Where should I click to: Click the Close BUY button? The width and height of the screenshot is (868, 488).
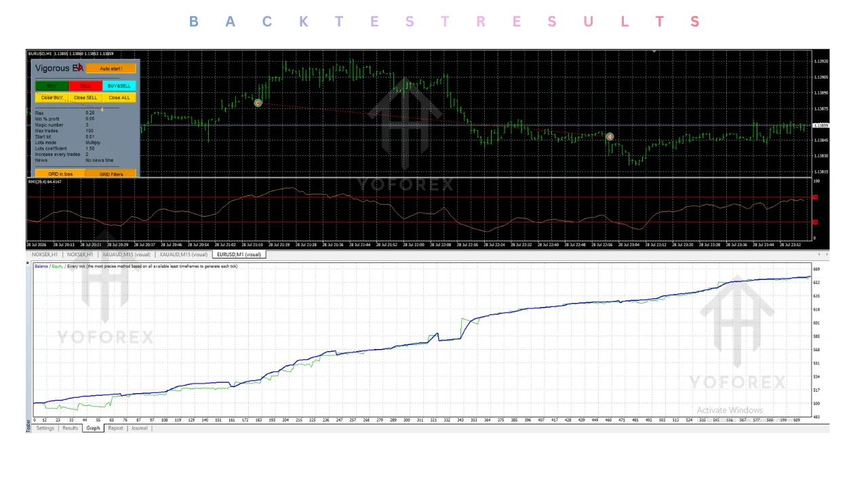(x=52, y=98)
